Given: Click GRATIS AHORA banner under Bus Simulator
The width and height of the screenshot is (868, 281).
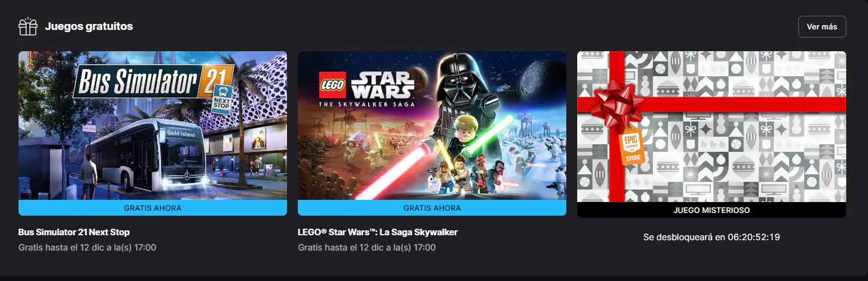Looking at the screenshot, I should (152, 207).
